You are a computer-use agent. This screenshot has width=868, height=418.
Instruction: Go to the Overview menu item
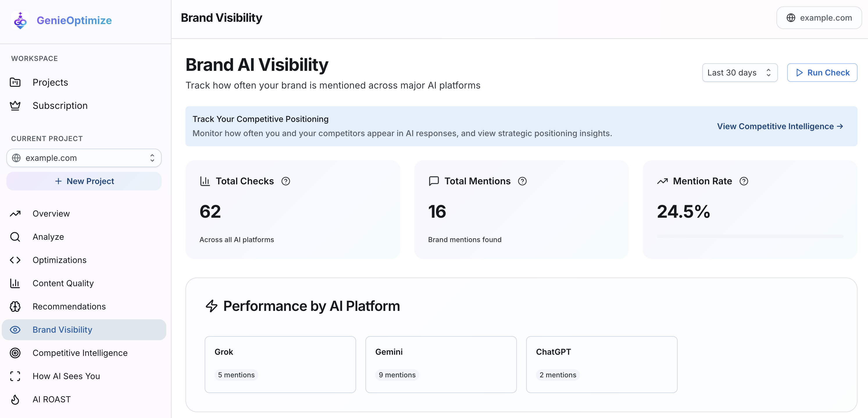51,213
